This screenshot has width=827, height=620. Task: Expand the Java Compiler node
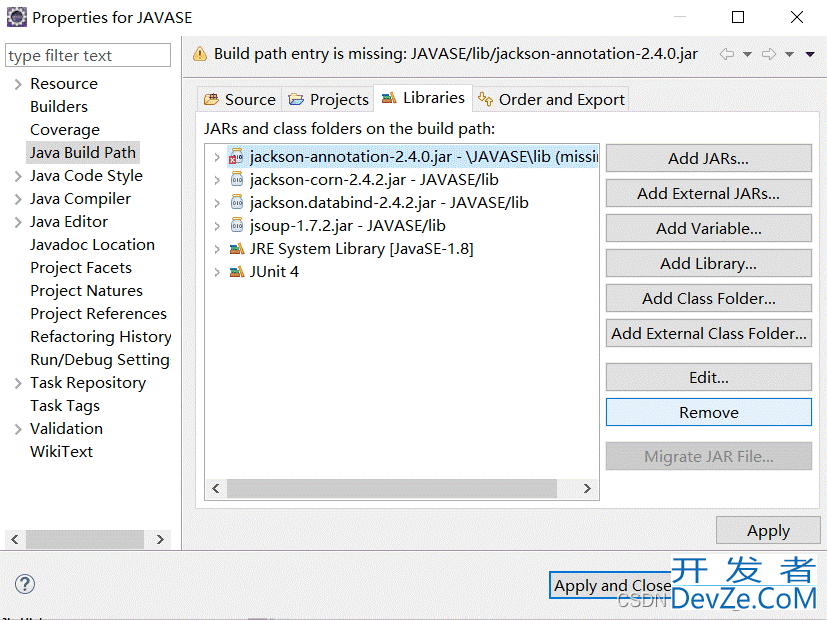(18, 199)
